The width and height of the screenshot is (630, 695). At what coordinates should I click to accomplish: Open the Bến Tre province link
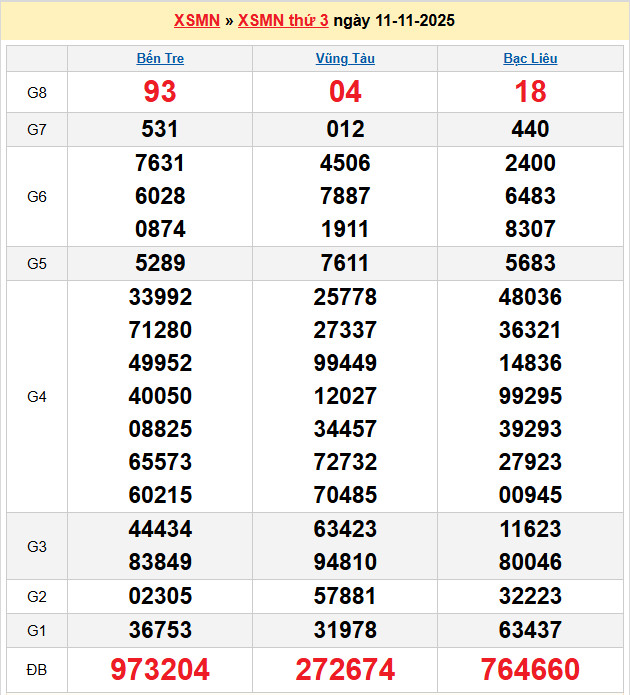tap(160, 58)
